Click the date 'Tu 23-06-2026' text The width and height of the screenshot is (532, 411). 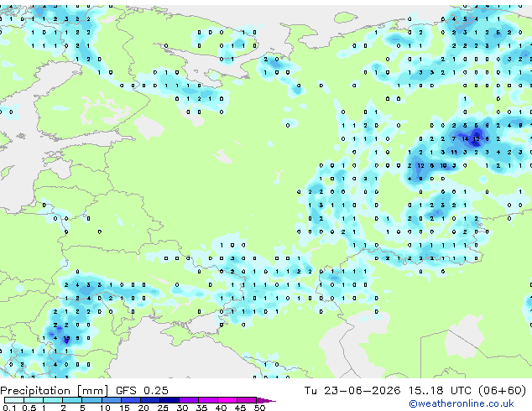pos(352,391)
